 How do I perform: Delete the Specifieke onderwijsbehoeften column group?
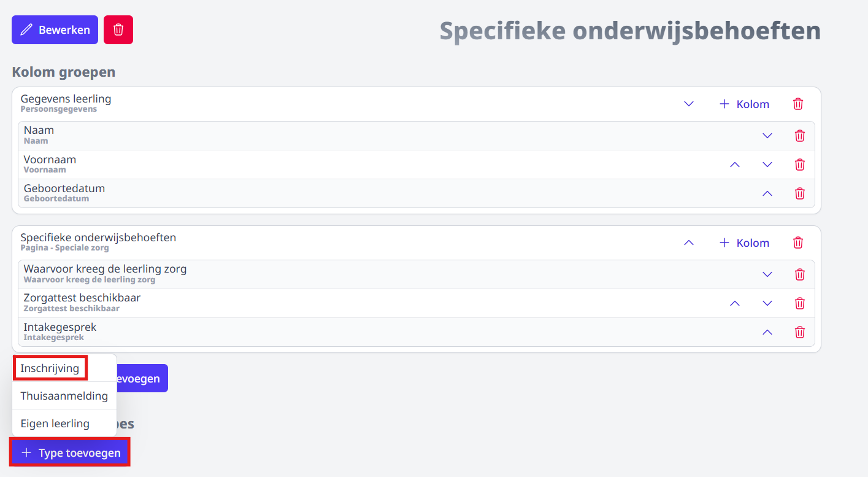point(798,242)
